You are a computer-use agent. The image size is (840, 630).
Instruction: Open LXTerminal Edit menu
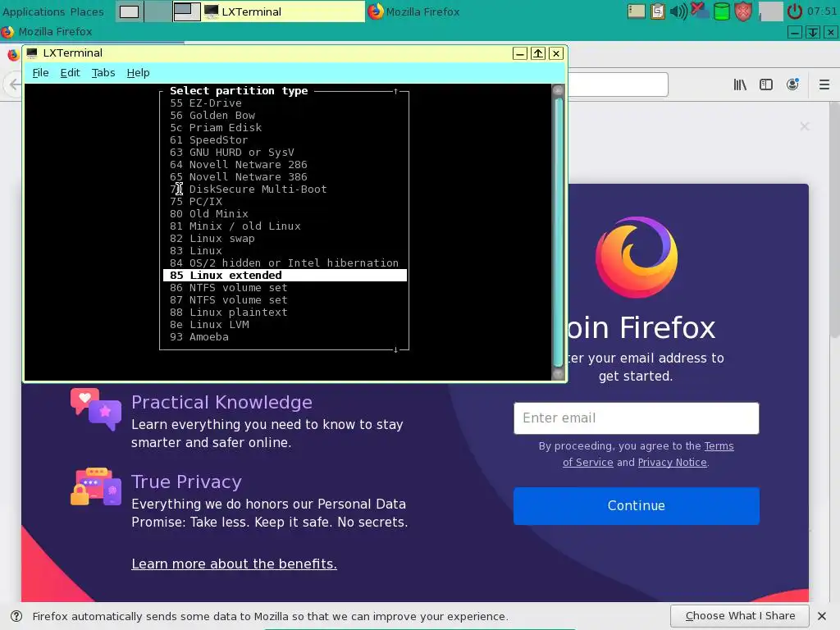[x=71, y=73]
